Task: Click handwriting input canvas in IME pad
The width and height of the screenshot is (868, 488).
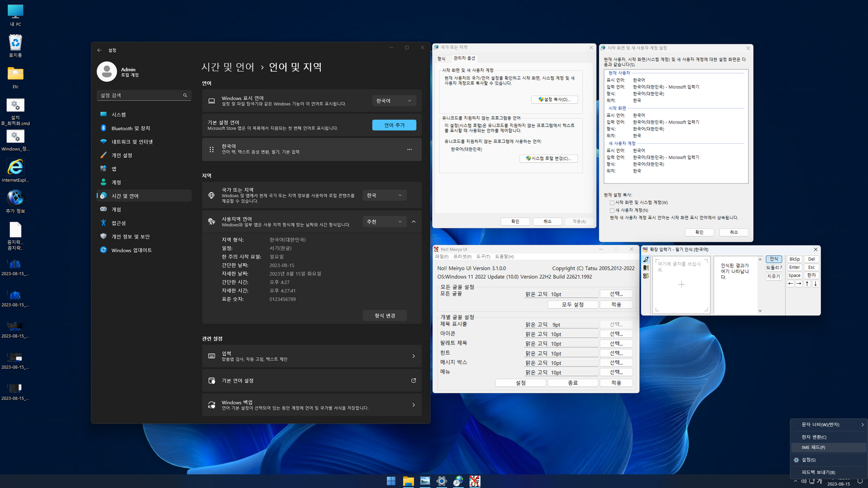Action: pos(681,285)
